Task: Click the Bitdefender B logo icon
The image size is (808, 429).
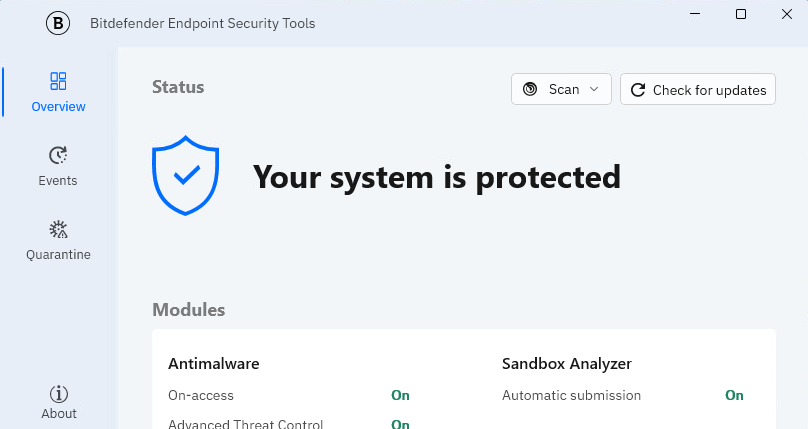Action: (x=59, y=23)
